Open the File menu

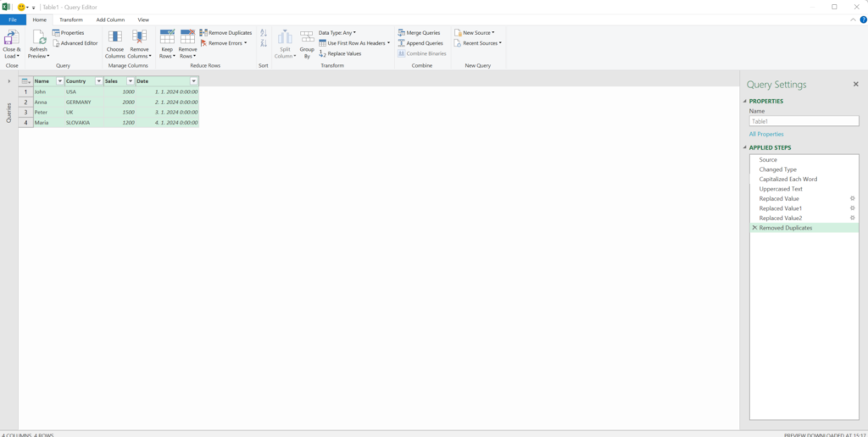(13, 20)
